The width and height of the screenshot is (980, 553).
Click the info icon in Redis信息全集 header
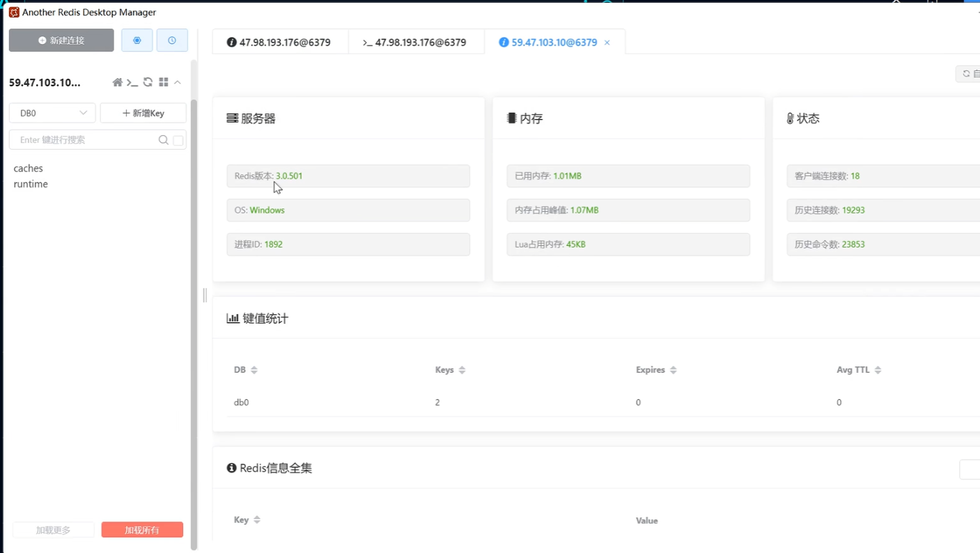click(x=232, y=468)
